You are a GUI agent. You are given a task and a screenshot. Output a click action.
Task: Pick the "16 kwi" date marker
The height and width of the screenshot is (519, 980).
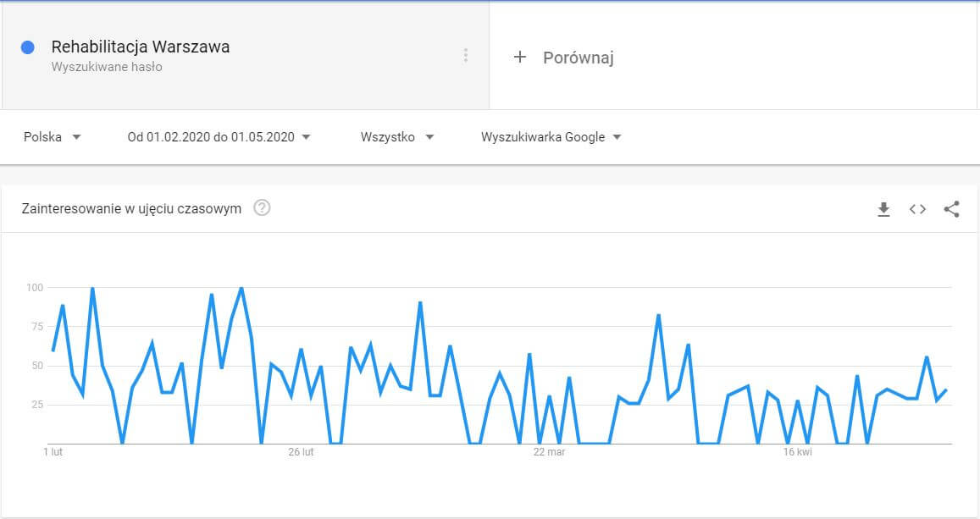[797, 453]
